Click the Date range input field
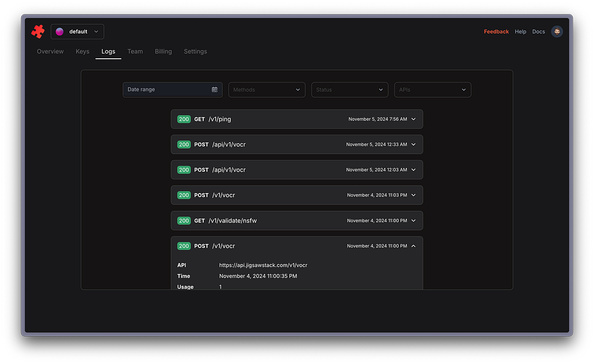The width and height of the screenshot is (594, 364). (172, 90)
